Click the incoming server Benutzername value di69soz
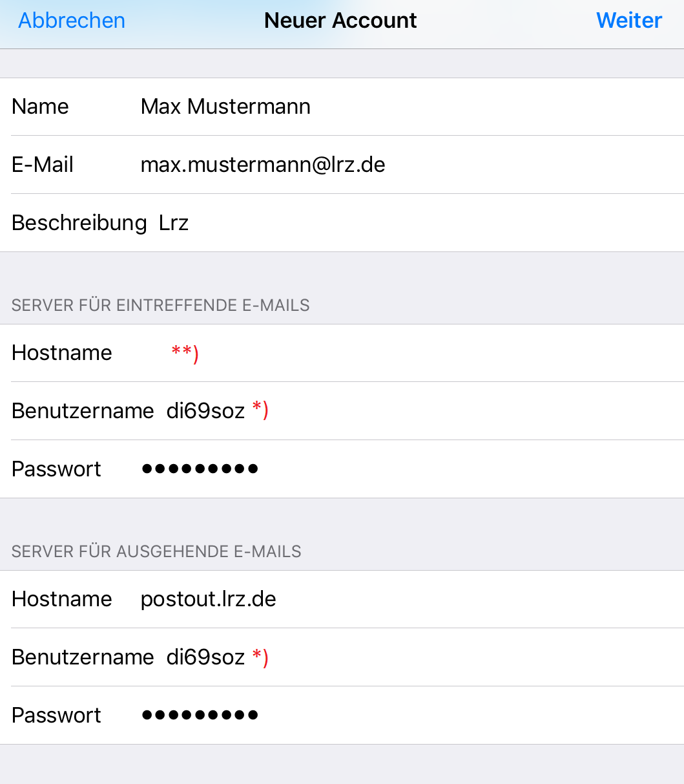This screenshot has width=684, height=784. coord(205,411)
